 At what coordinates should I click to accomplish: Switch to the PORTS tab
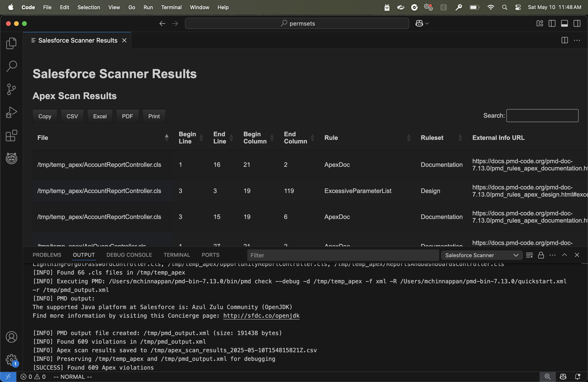pyautogui.click(x=210, y=255)
